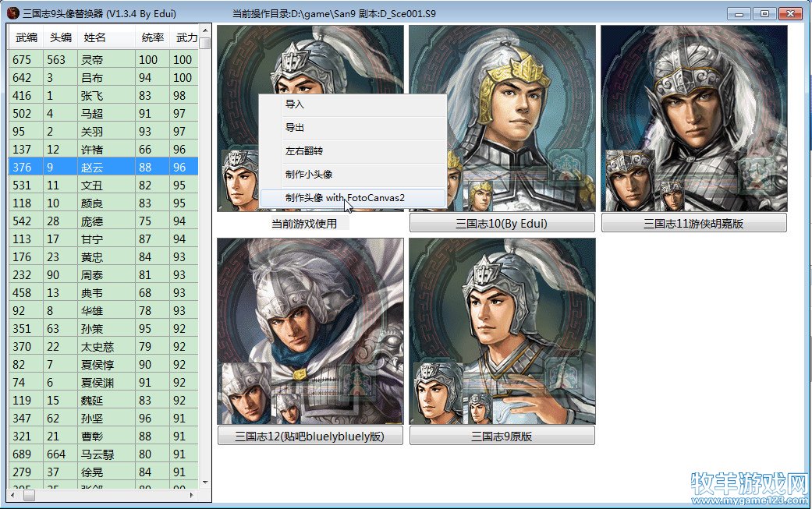
Task: Select the 徐晃 row
Action: 104,472
